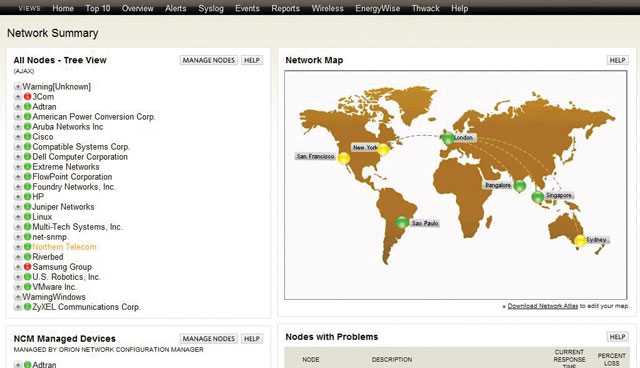Click Help in All Nodes panel

[252, 60]
